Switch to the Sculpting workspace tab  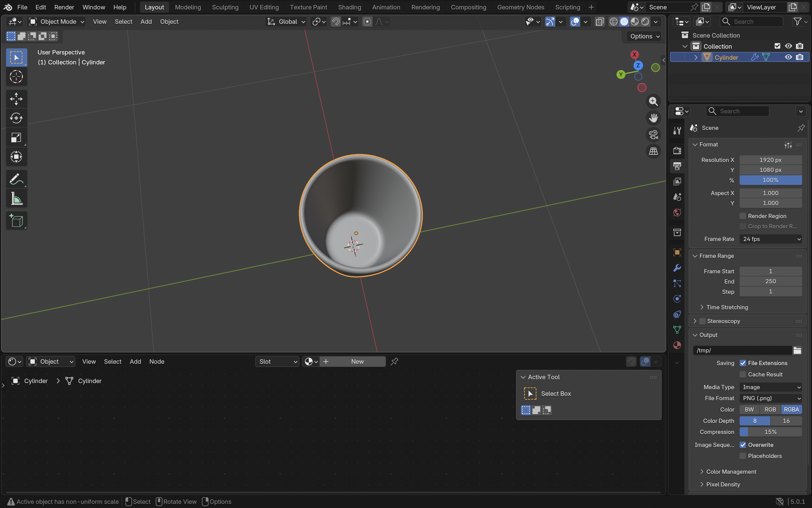coord(225,7)
